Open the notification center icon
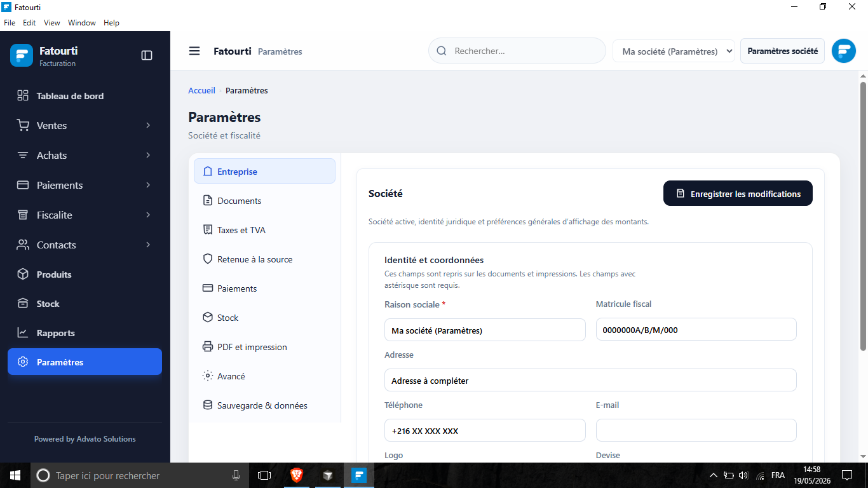 tap(847, 475)
